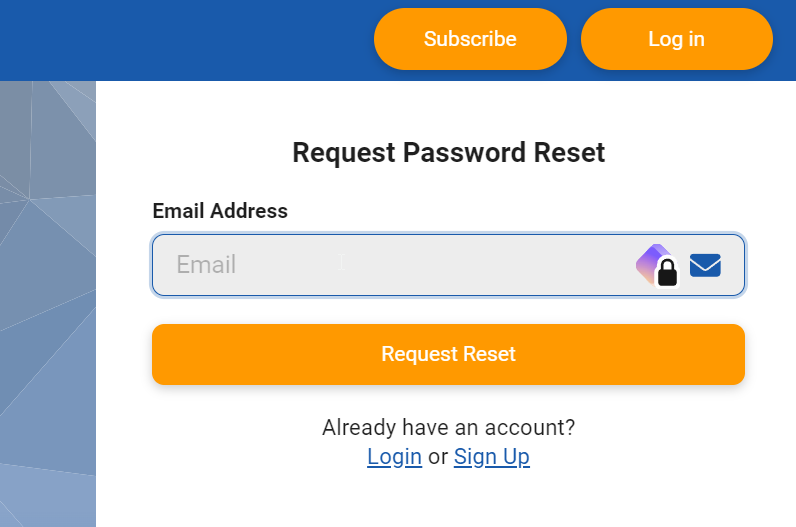Viewport: 796px width, 527px height.
Task: Open the Log in header button
Action: coord(677,39)
